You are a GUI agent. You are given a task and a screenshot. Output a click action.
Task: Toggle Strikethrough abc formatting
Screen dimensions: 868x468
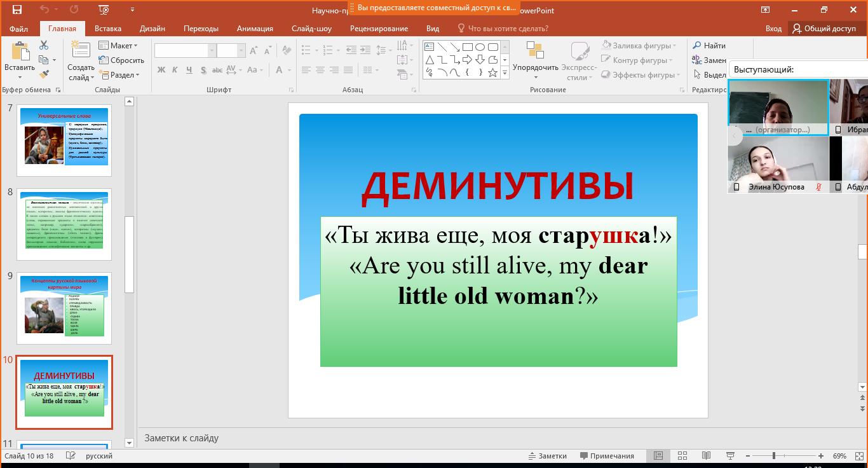click(x=217, y=70)
